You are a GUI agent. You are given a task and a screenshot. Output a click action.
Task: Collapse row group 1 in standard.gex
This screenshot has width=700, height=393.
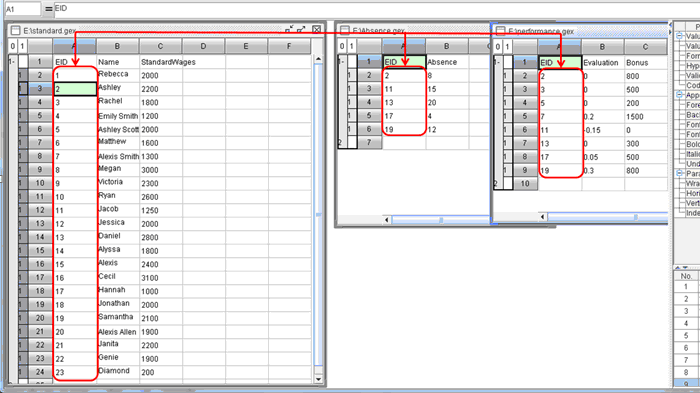[x=12, y=61]
